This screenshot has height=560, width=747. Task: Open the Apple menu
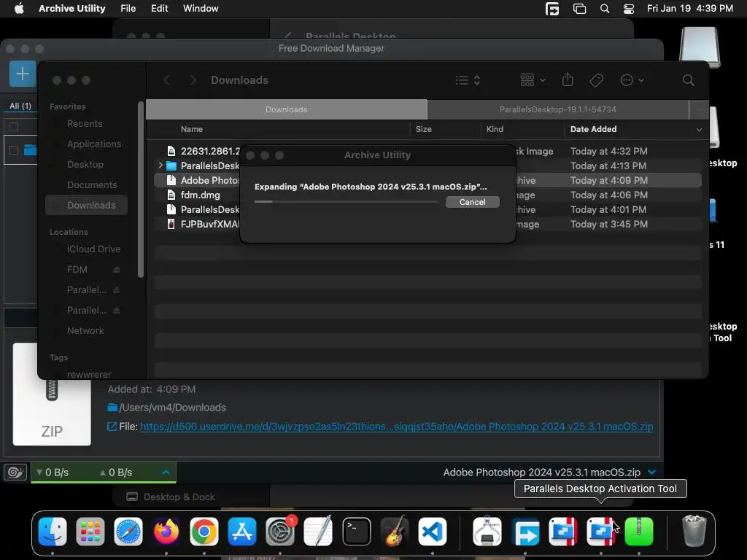coord(19,8)
